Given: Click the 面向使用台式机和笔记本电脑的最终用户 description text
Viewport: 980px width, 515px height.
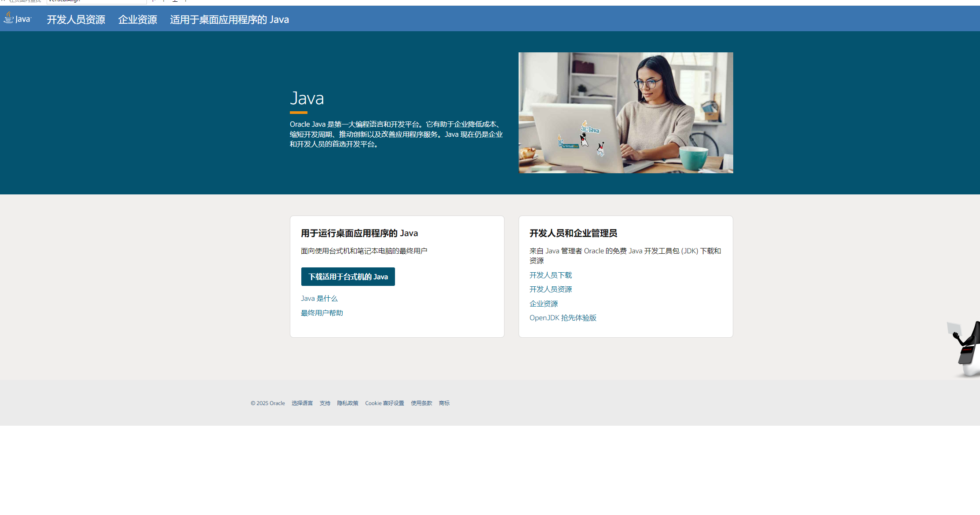Looking at the screenshot, I should pyautogui.click(x=364, y=251).
